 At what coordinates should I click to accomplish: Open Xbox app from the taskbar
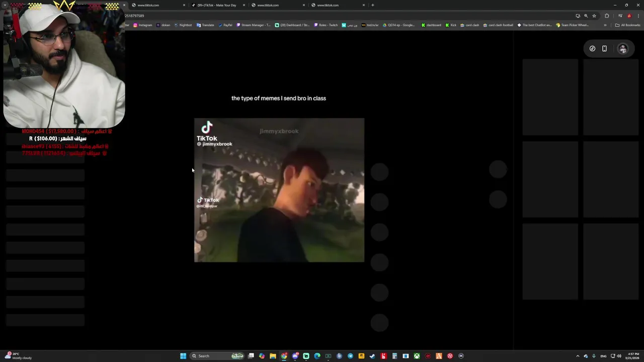pos(417,356)
